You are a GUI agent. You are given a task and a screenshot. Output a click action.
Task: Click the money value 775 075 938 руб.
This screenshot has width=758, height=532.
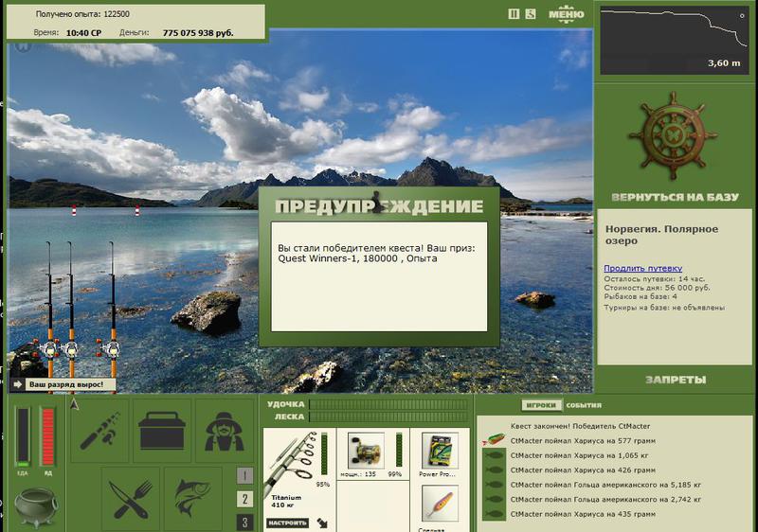(x=198, y=33)
